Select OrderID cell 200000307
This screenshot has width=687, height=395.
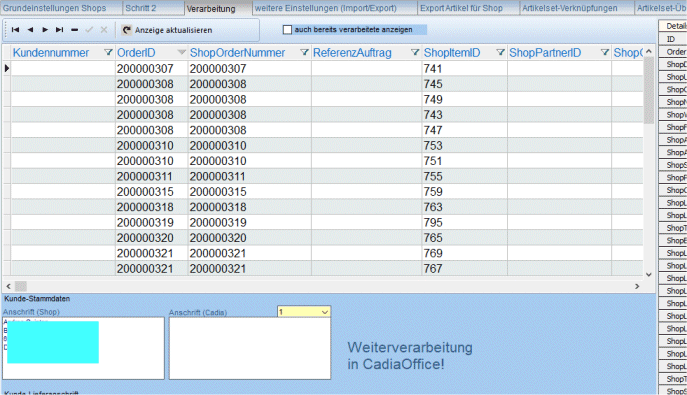click(x=152, y=69)
